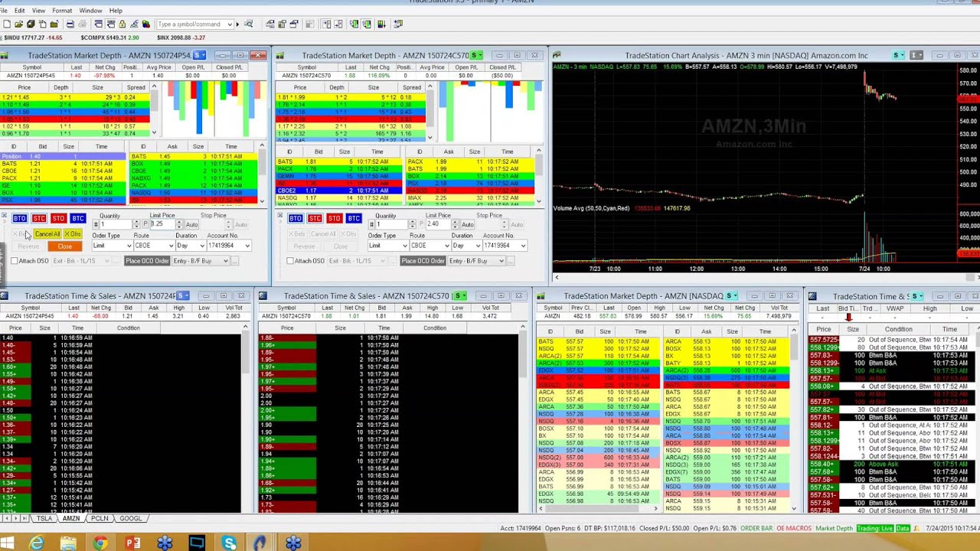This screenshot has height=551, width=980.
Task: Click the Limit Price up stepper in P545 order bar
Action: click(x=178, y=222)
